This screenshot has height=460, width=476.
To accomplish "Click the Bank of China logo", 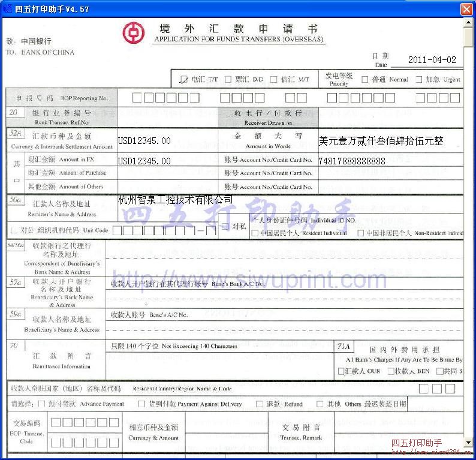I will pos(134,32).
